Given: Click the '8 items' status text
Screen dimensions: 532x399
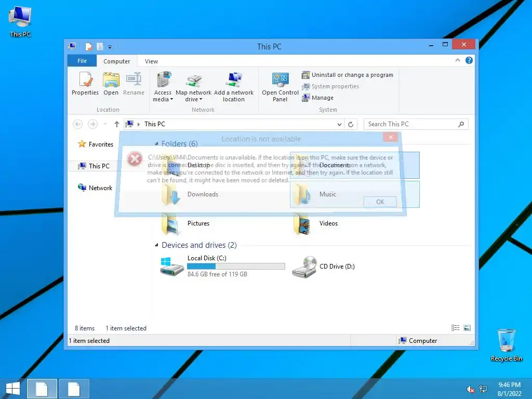Looking at the screenshot, I should pos(85,328).
